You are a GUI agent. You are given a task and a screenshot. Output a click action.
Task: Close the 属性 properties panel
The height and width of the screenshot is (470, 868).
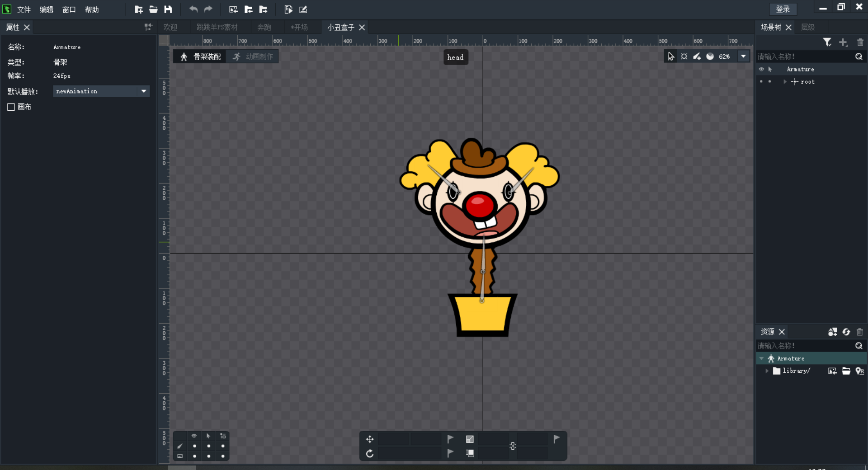pyautogui.click(x=27, y=27)
